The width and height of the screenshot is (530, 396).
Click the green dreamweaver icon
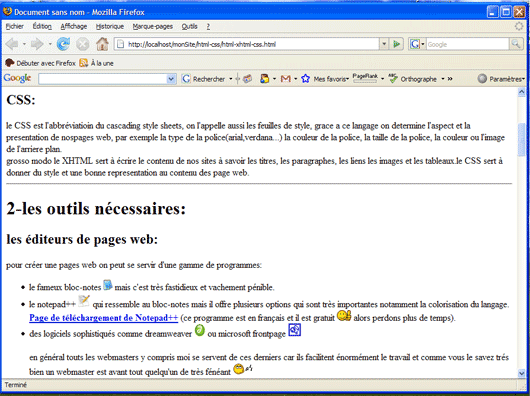[x=200, y=330]
